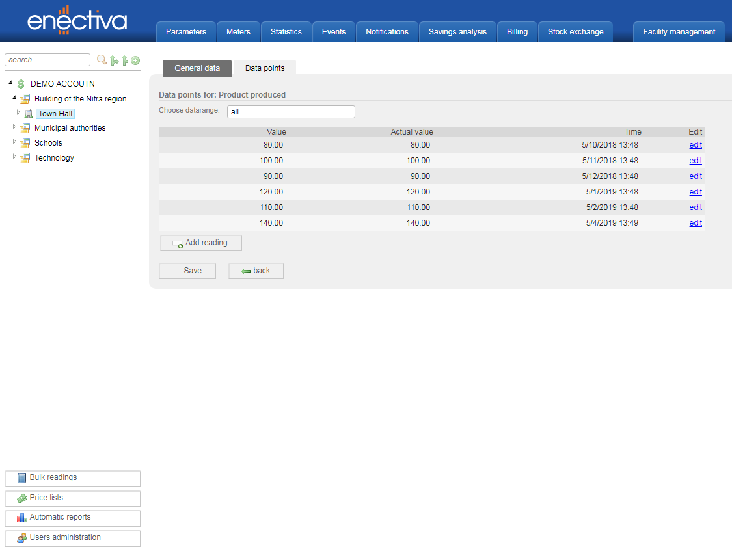Screen dimensions: 732x560
Task: Collapse the Building of the Nitra region node
Action: [x=14, y=98]
